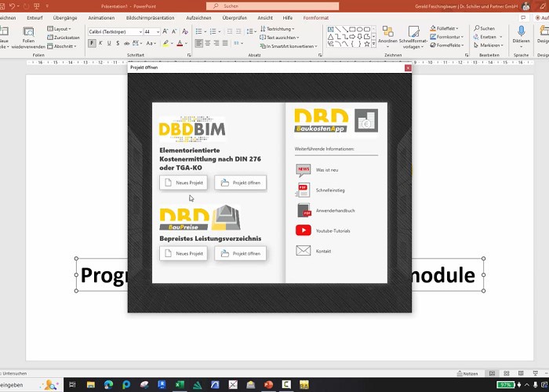Image resolution: width=549 pixels, height=392 pixels.
Task: Open the font size 44 dropdown
Action: tap(158, 32)
